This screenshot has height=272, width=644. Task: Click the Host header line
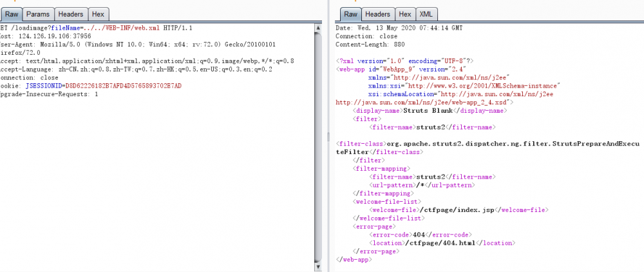[46, 36]
